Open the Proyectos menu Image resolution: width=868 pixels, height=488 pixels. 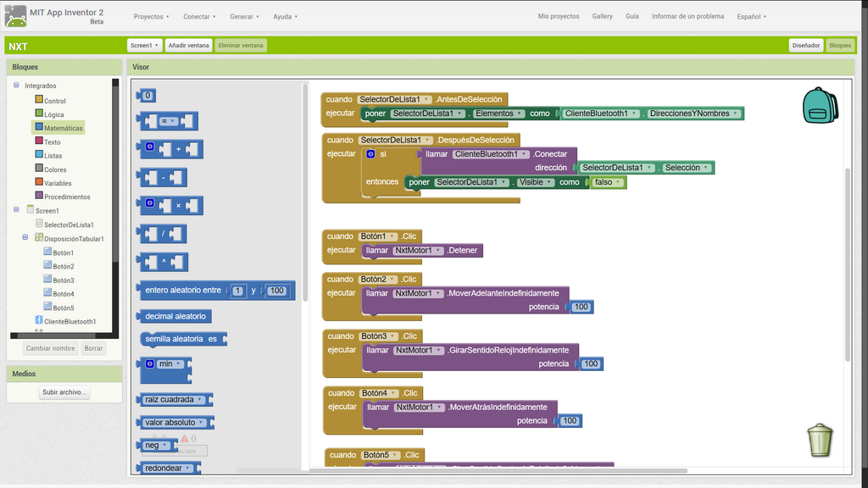[x=151, y=17]
